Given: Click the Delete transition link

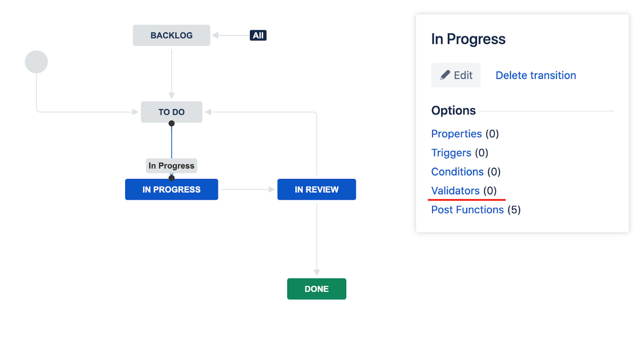Looking at the screenshot, I should [536, 75].
